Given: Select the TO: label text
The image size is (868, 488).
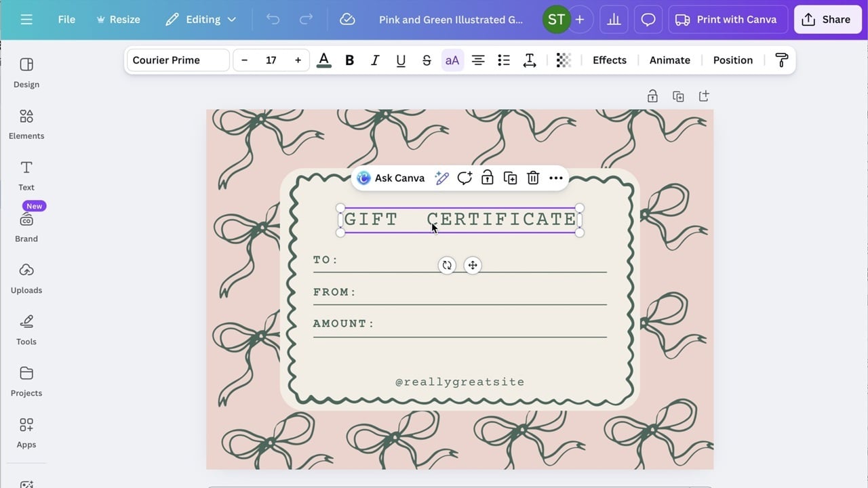Looking at the screenshot, I should pyautogui.click(x=325, y=260).
